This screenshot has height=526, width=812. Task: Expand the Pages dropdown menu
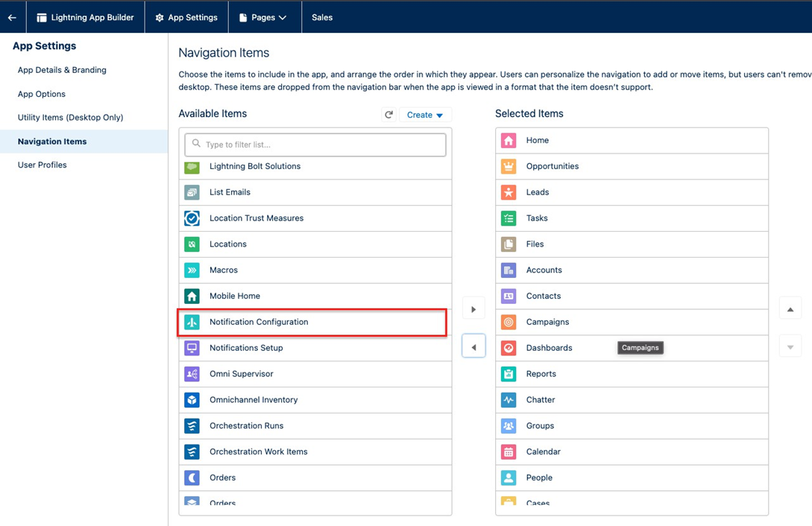(x=263, y=18)
